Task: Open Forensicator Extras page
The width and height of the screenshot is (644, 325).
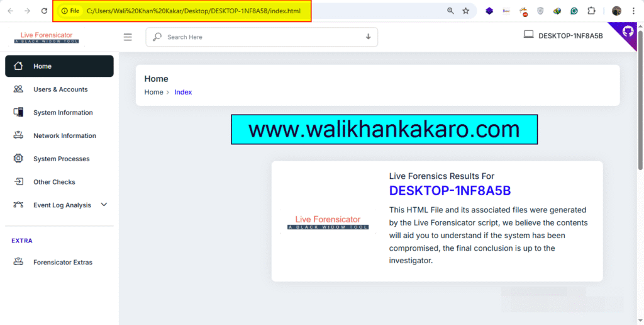Action: tap(62, 262)
